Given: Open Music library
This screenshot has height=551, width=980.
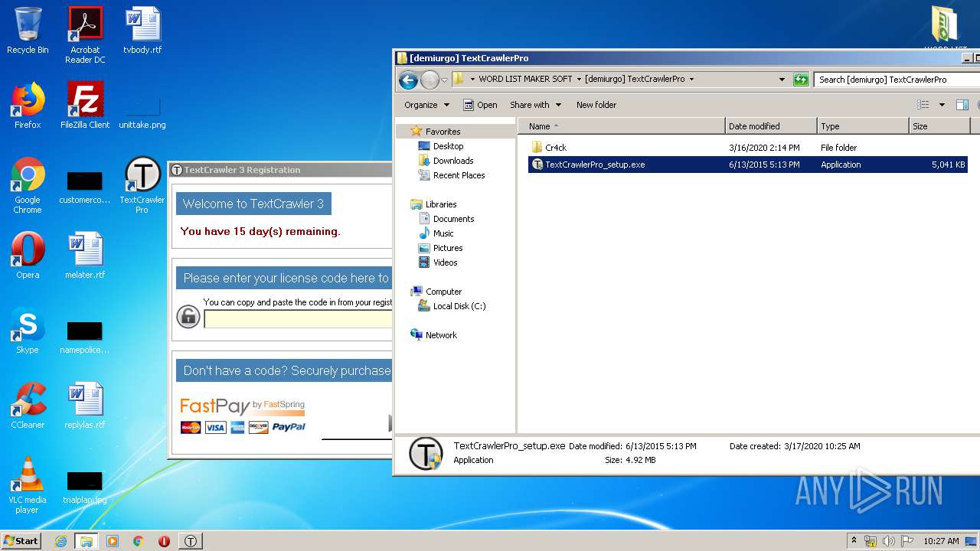Looking at the screenshot, I should 443,233.
